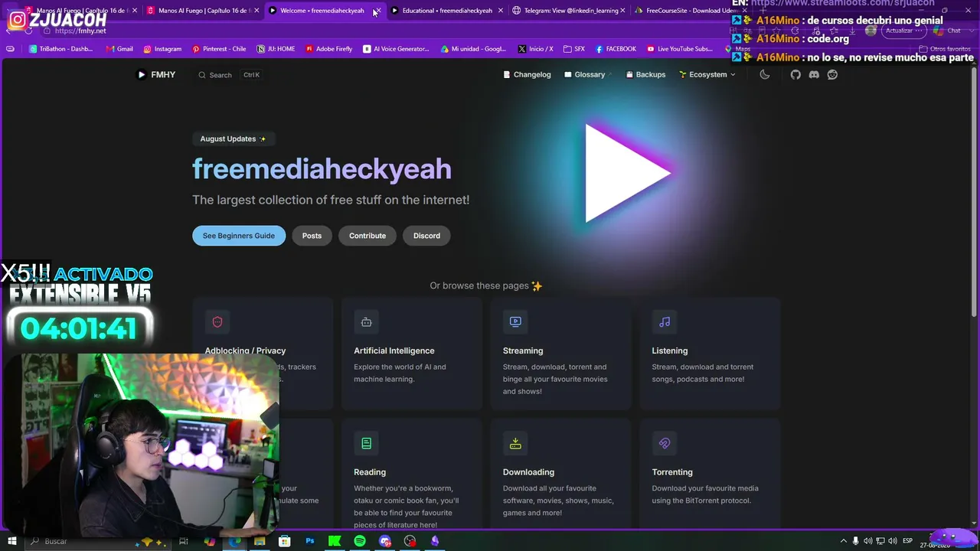Open the Adobe Firefly bookmark
980x551 pixels.
(328, 49)
